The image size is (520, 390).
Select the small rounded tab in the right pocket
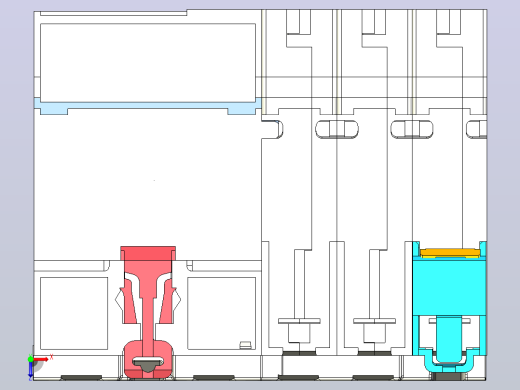[245, 345]
